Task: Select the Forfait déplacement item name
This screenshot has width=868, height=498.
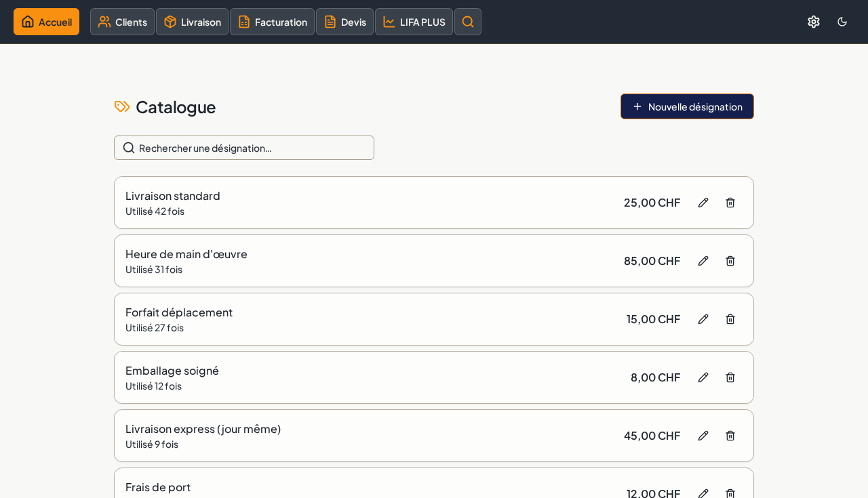Action: click(179, 312)
